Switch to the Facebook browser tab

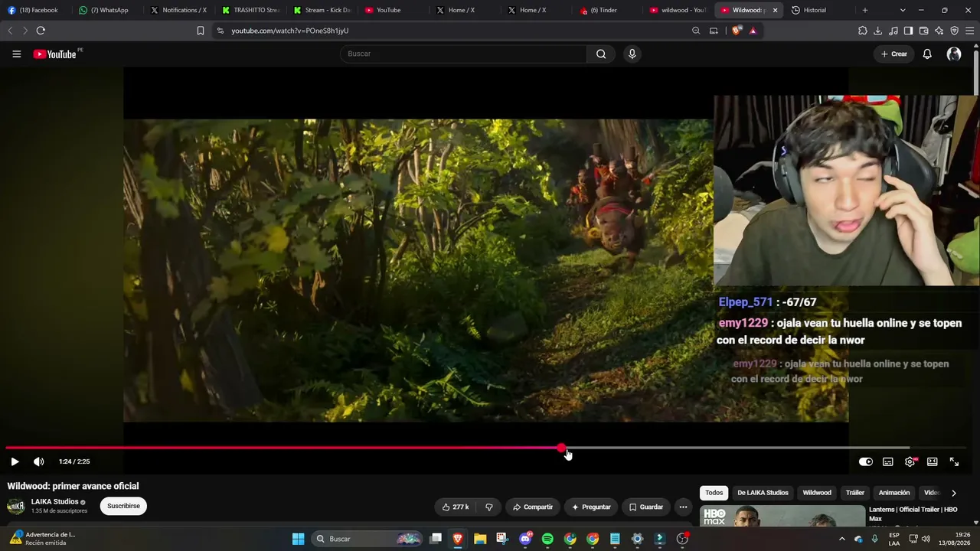(x=33, y=10)
